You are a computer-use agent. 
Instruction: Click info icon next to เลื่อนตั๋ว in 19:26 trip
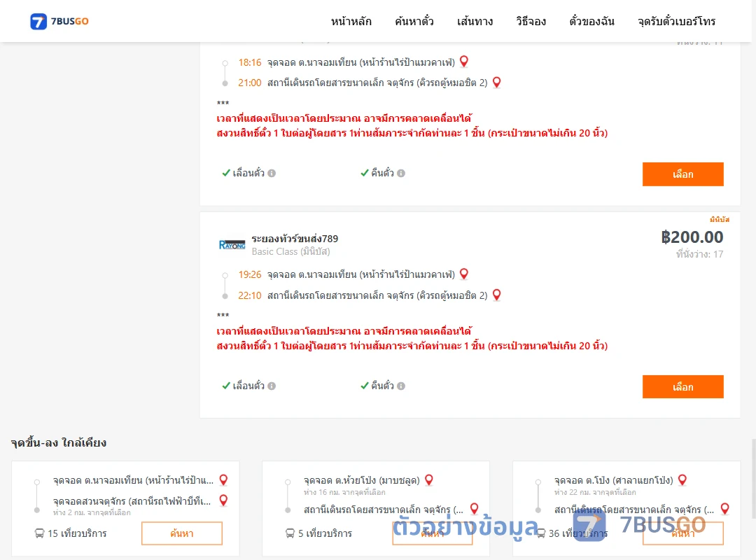click(x=272, y=386)
